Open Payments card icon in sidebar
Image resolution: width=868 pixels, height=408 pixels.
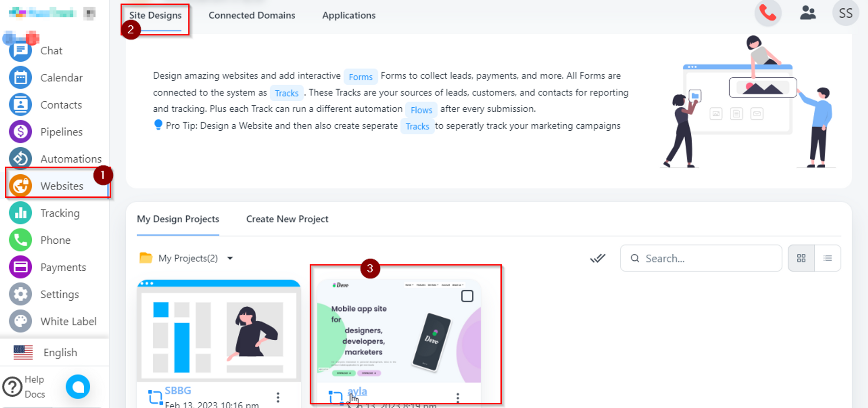pos(20,267)
